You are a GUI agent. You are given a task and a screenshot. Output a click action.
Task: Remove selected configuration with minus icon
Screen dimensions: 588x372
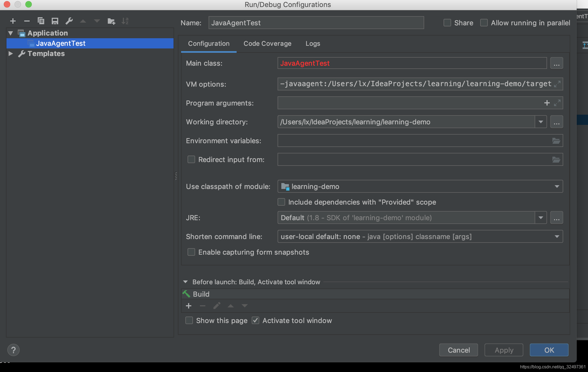(x=27, y=21)
